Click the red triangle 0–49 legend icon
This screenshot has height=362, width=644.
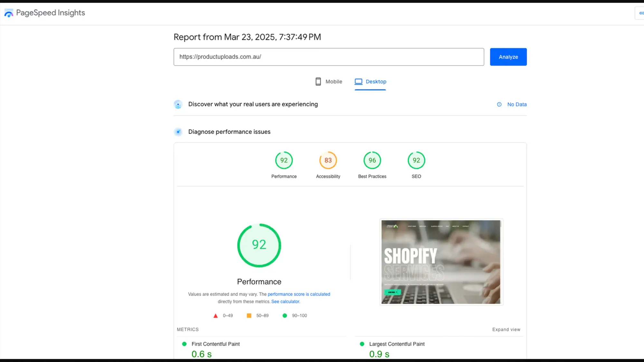coord(215,316)
